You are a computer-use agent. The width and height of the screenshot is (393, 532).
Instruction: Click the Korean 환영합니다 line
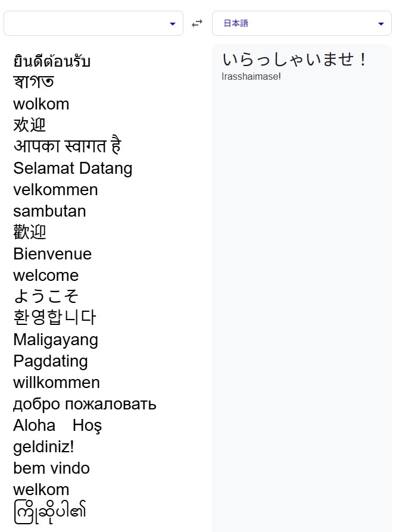click(x=55, y=317)
